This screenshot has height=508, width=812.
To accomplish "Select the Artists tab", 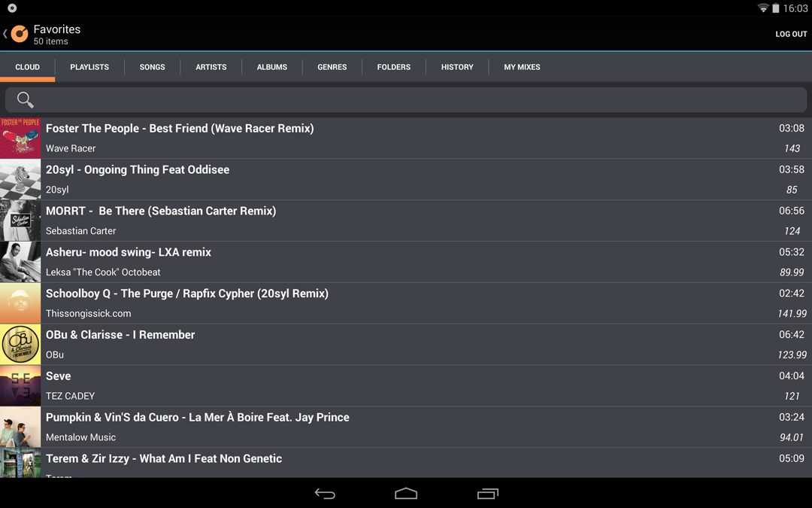I will (x=211, y=67).
